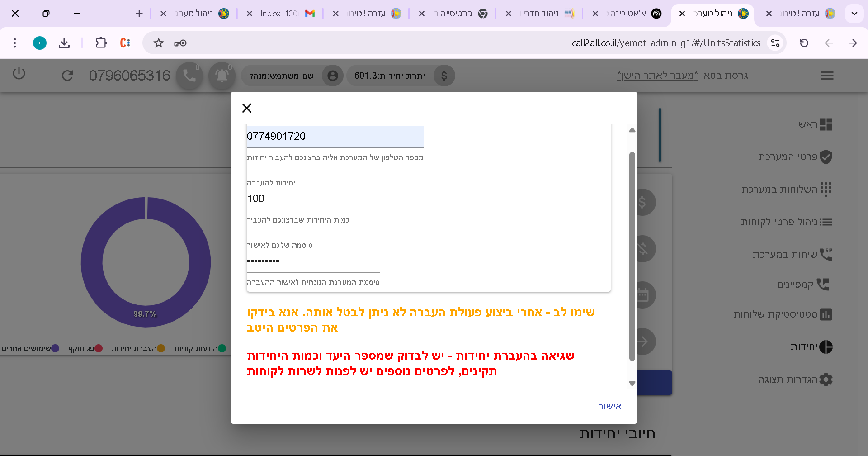868x456 pixels.
Task: Click the notifications bell icon in top bar
Action: (x=221, y=76)
